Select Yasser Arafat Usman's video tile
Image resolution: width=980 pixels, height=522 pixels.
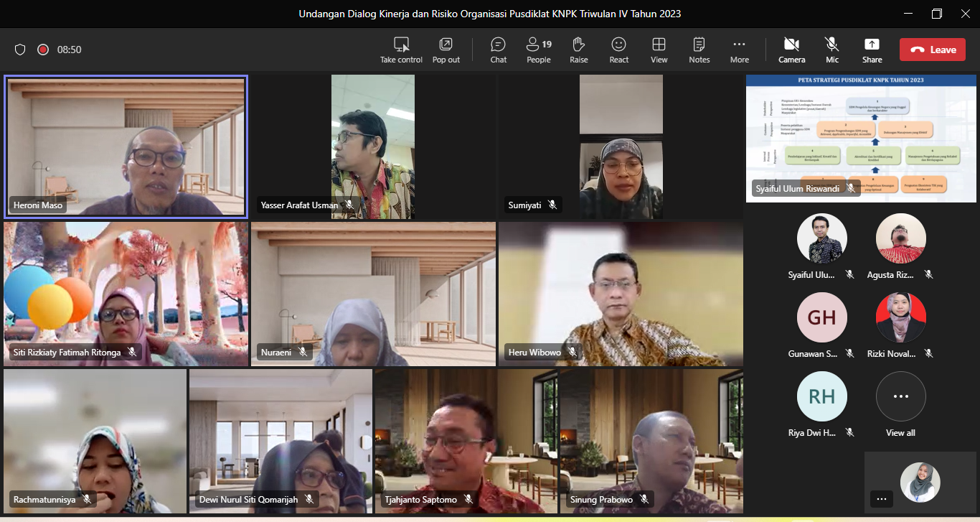click(x=373, y=146)
